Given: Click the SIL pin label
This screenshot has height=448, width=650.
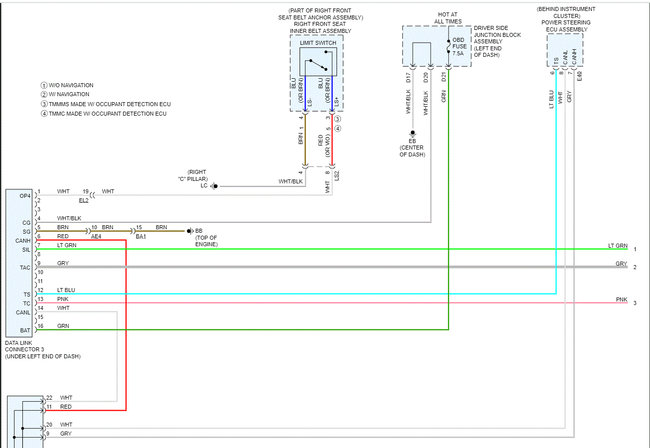Looking at the screenshot, I should tap(27, 250).
